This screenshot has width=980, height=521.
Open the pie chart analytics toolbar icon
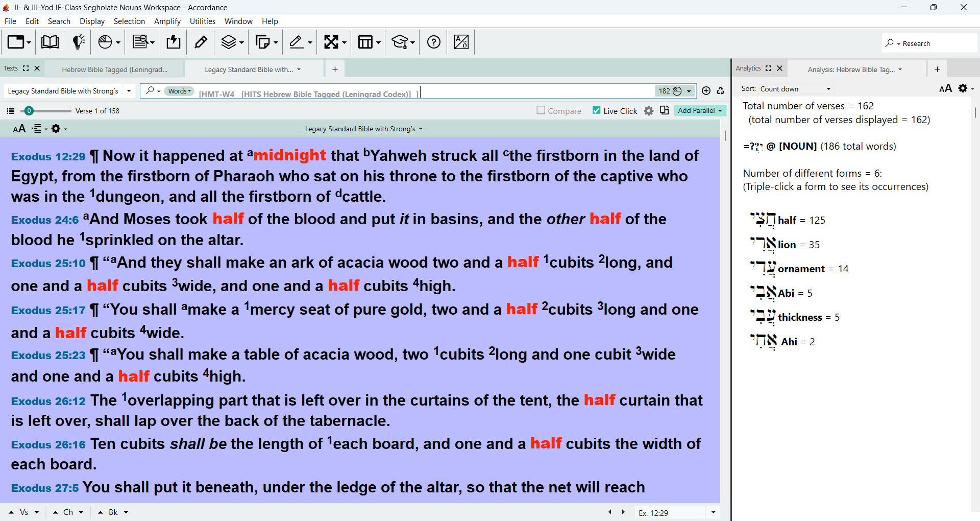[x=105, y=42]
